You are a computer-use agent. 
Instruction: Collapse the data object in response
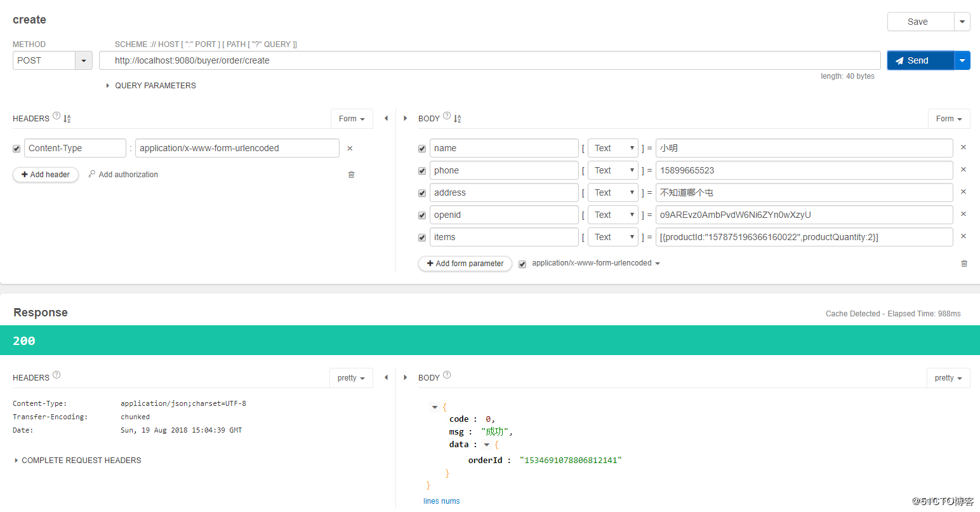pyautogui.click(x=487, y=445)
